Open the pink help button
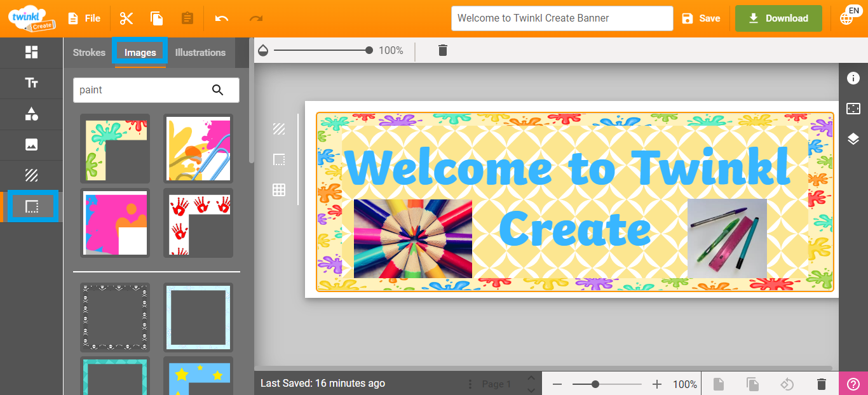Viewport: 868px width, 395px height. coord(853,384)
